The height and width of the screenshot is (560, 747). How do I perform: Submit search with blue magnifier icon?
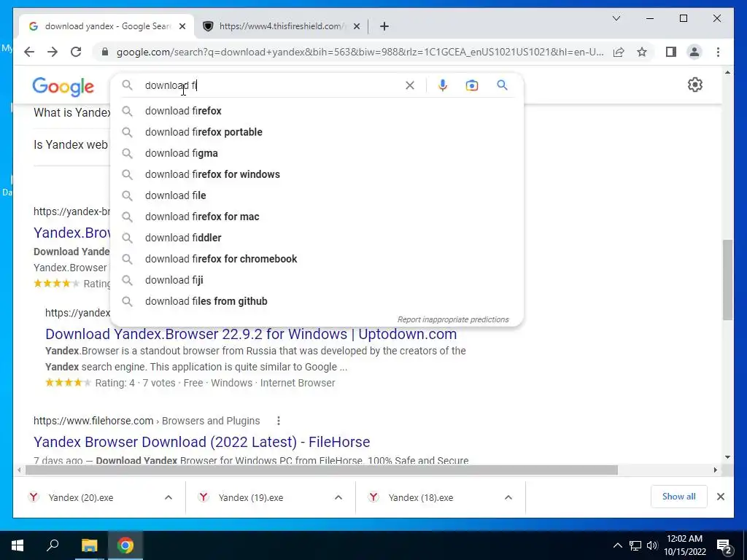pos(502,85)
